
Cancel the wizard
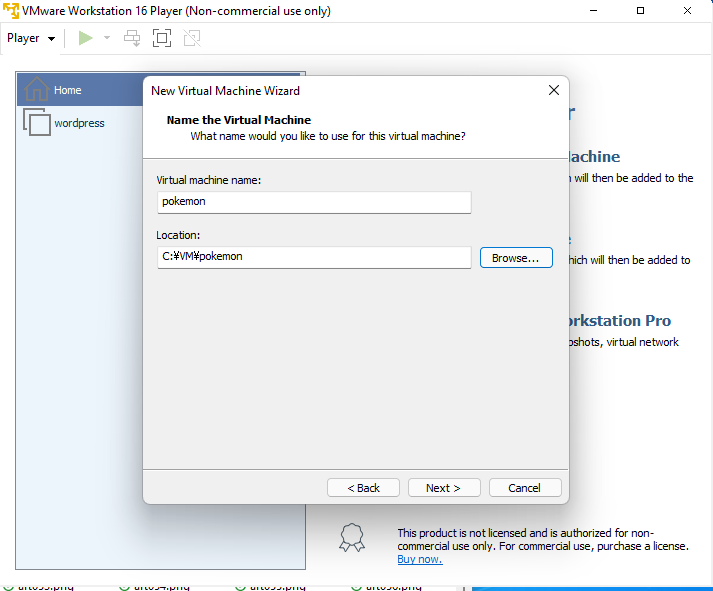click(525, 488)
